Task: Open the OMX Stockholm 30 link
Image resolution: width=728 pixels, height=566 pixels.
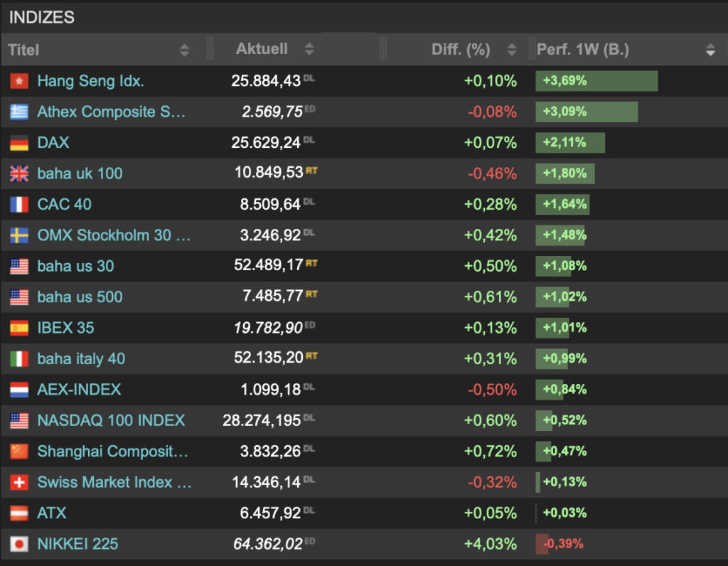Action: tap(114, 235)
